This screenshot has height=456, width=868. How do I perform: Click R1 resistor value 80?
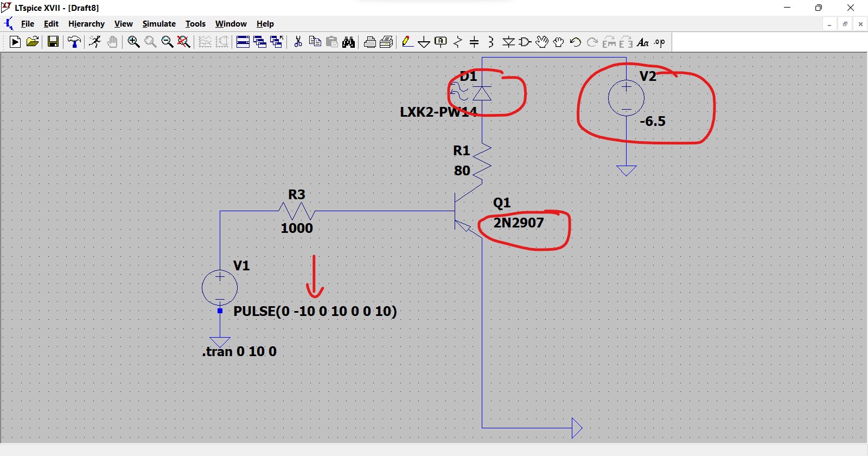(462, 170)
